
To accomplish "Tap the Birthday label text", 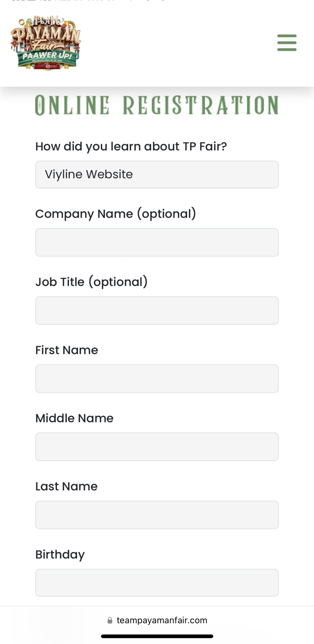I will point(60,555).
